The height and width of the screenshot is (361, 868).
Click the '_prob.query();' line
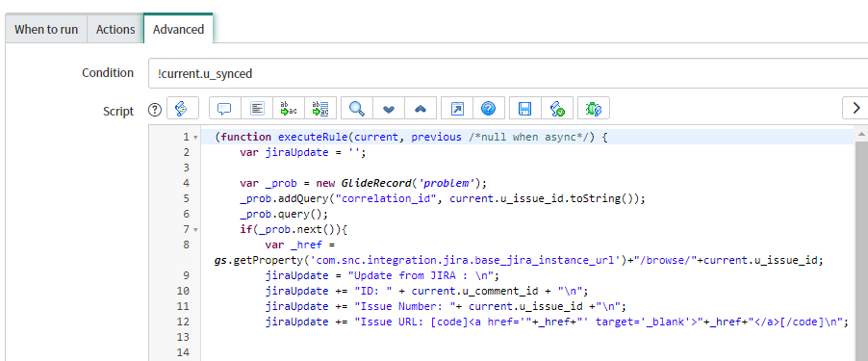tap(284, 214)
